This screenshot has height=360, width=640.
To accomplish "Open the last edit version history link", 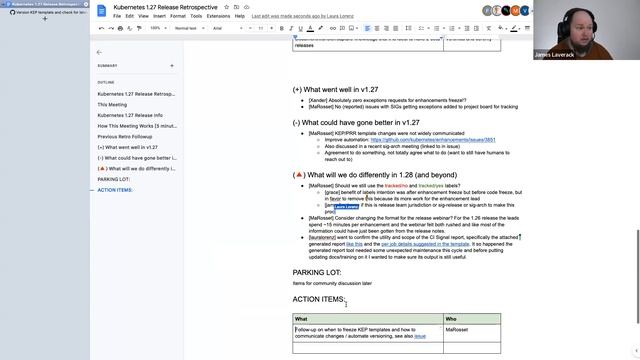I will tap(302, 16).
